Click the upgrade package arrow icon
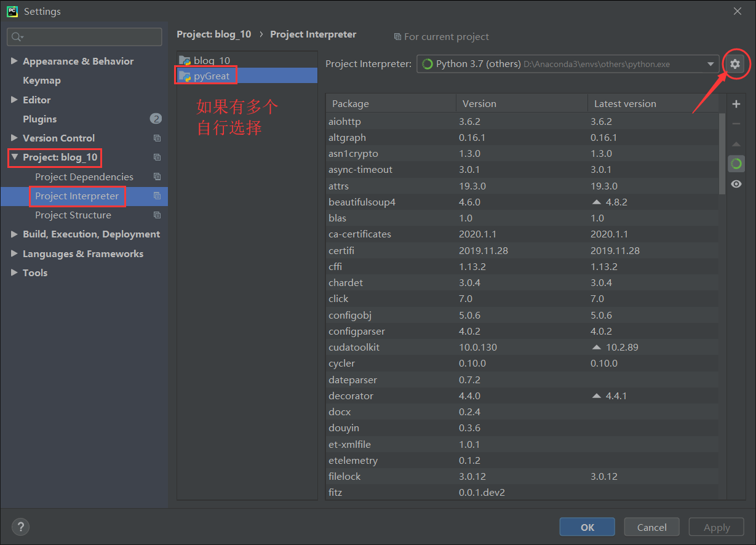This screenshot has width=756, height=545. pyautogui.click(x=736, y=144)
